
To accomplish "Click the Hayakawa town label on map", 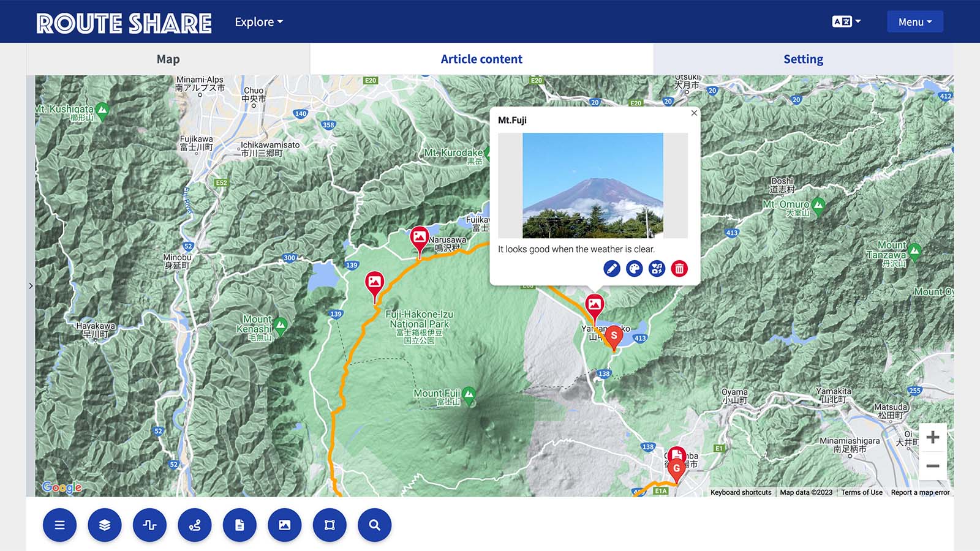I will (x=96, y=330).
